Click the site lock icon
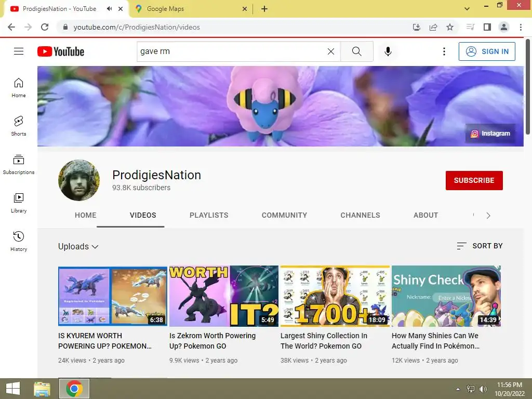532x399 pixels. click(65, 27)
